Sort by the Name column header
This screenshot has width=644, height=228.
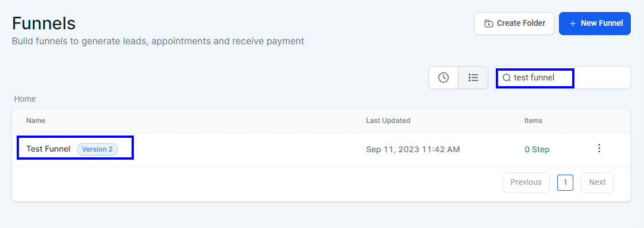coord(36,121)
